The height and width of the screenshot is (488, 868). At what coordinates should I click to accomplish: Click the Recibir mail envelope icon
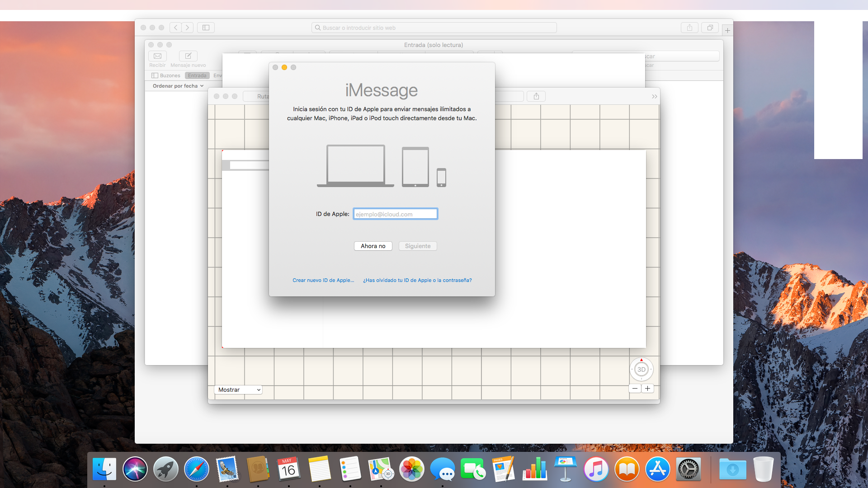tap(157, 56)
